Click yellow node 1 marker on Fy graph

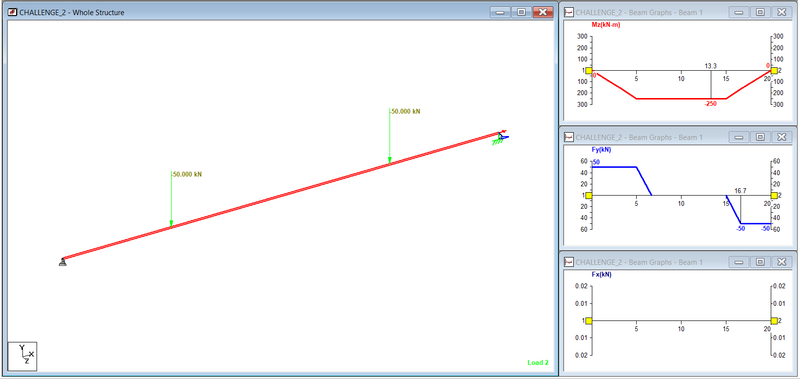point(588,195)
